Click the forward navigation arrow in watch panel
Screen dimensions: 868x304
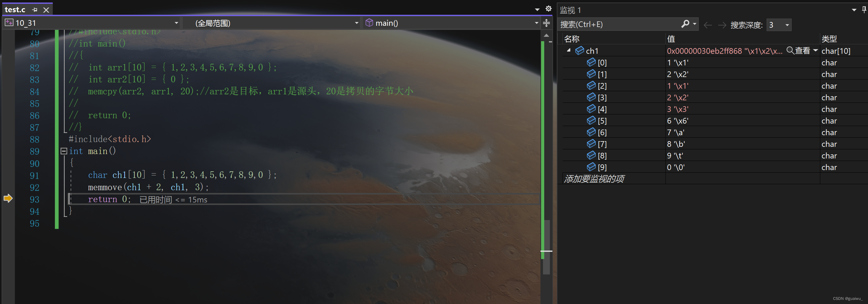click(x=722, y=25)
